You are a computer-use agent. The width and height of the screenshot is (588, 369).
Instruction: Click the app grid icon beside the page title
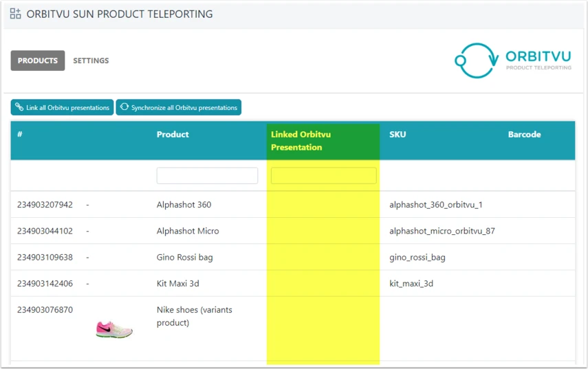(15, 14)
